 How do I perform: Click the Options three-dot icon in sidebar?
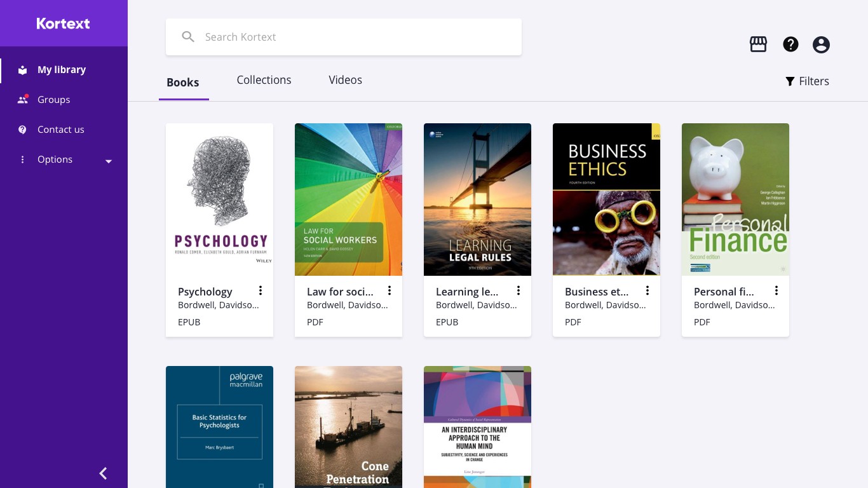tap(23, 159)
